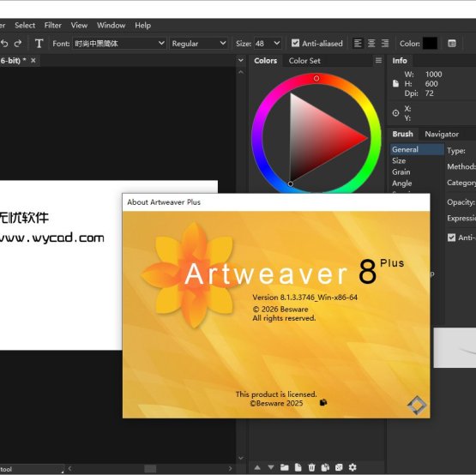The image size is (476, 475).
Task: Open the text options panel icon next to Color
Action: click(452, 44)
